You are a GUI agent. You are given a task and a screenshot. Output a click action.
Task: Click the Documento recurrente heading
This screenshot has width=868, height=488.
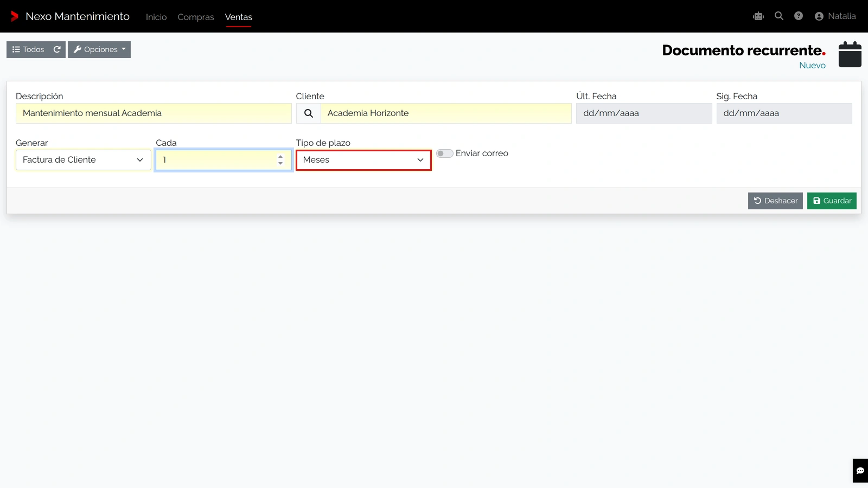[x=744, y=50]
